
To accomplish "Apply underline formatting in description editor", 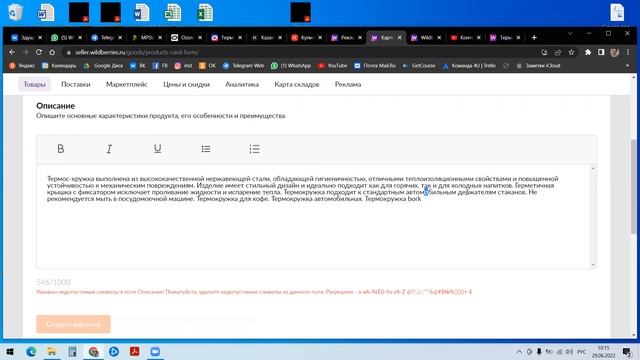I will pyautogui.click(x=158, y=149).
